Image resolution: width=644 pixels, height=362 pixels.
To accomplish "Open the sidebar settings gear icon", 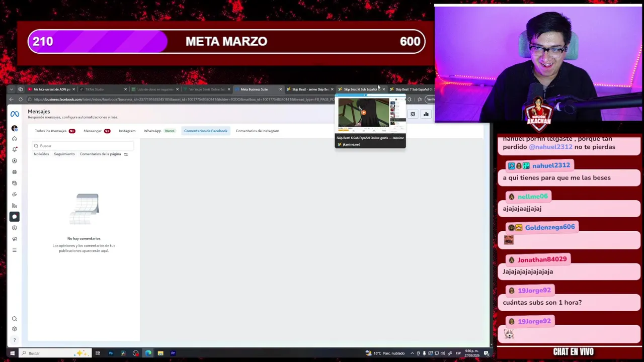I will tap(15, 329).
